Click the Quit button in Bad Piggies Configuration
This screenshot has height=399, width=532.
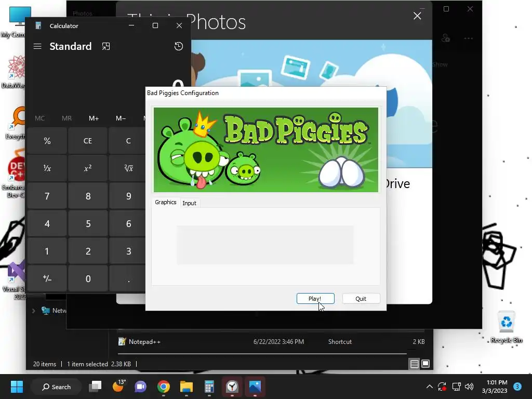(361, 299)
